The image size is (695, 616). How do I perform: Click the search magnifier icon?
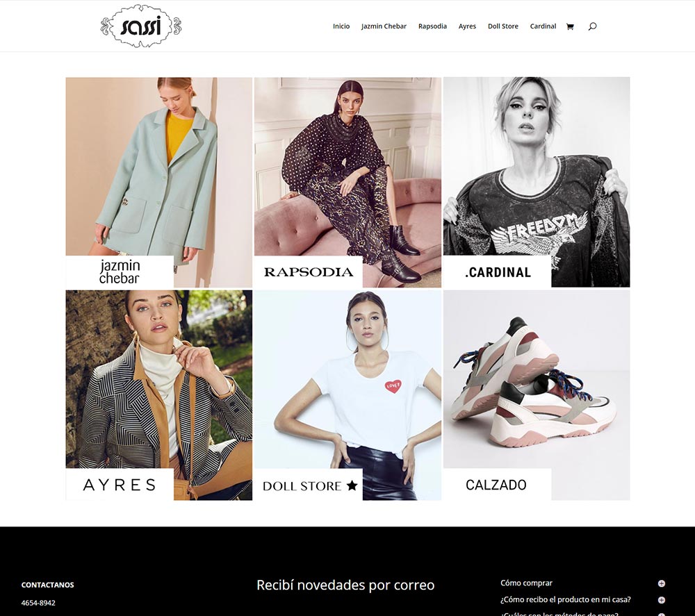pos(592,26)
